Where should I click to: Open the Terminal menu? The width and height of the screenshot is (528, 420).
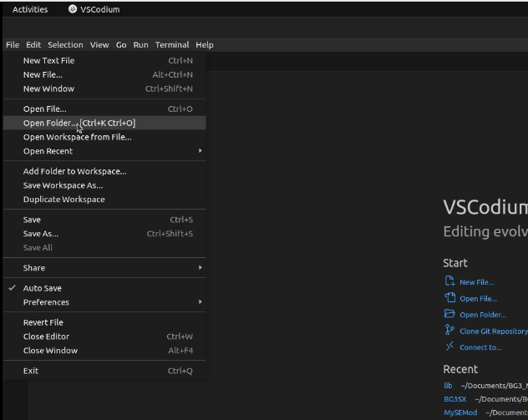[x=172, y=45]
